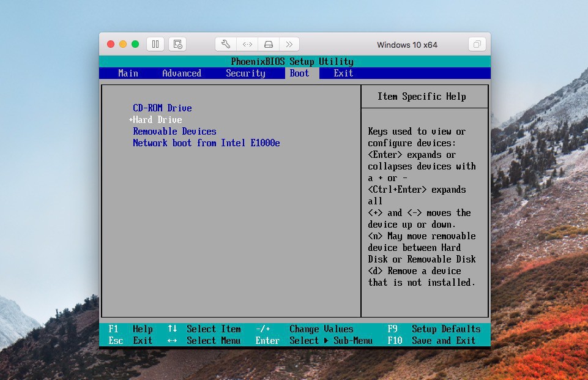Viewport: 588px width, 380px height.
Task: Minimize window with the yellow button
Action: (123, 44)
